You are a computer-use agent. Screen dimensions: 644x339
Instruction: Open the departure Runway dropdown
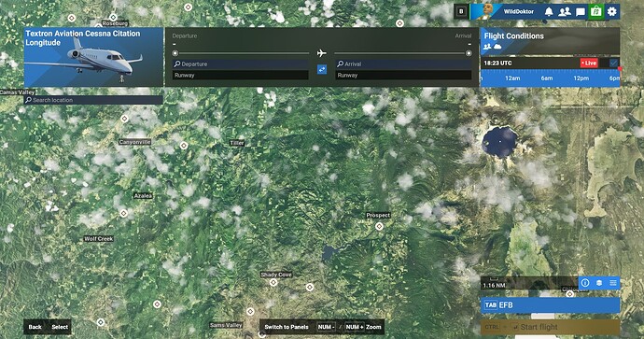(240, 76)
